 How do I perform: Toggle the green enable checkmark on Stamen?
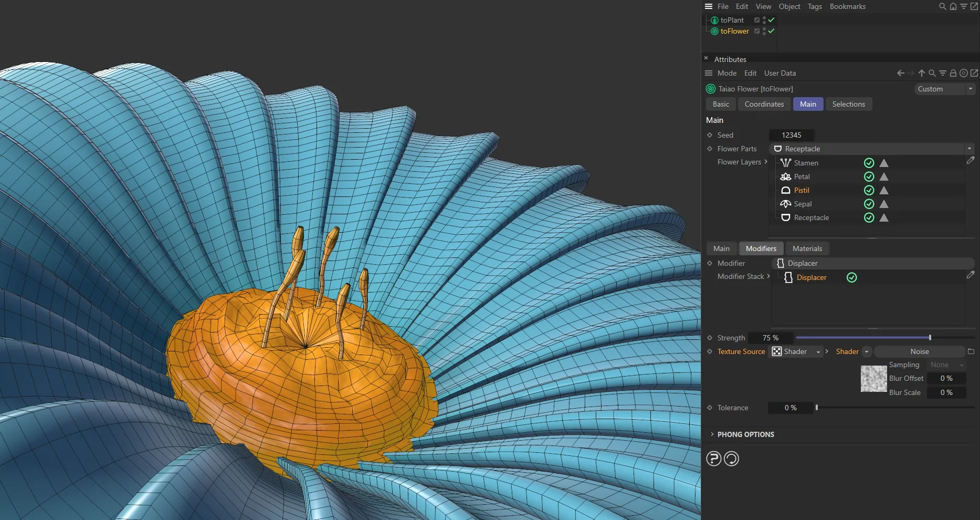(869, 163)
